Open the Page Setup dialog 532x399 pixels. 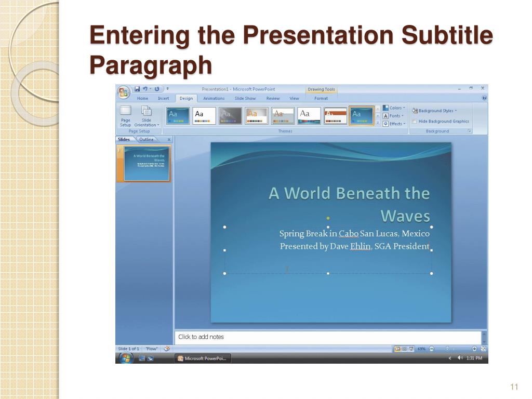coord(126,116)
